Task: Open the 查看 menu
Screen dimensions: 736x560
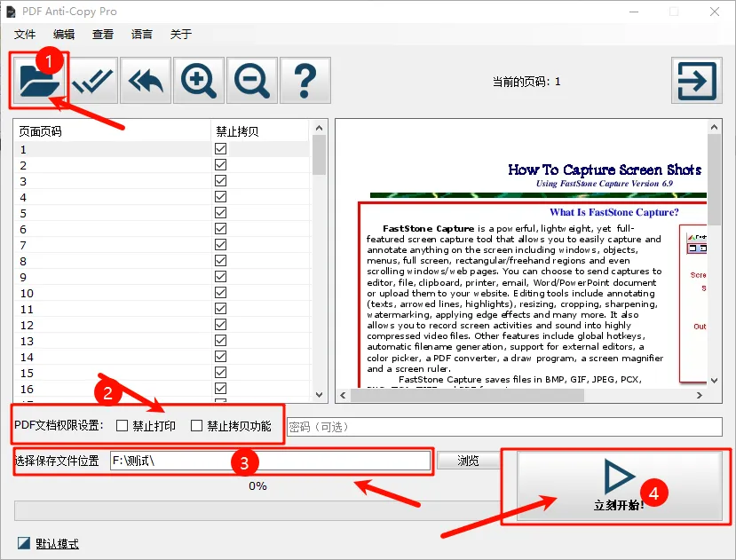Action: click(x=103, y=35)
